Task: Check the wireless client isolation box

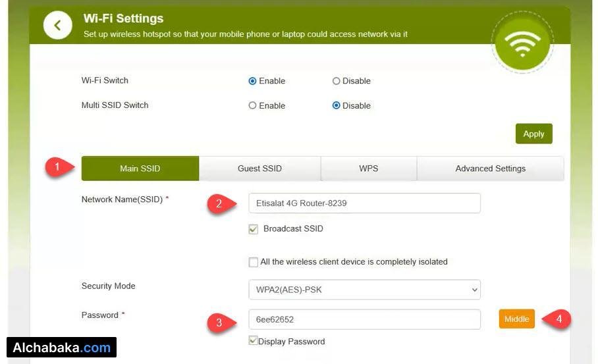Action: click(254, 262)
